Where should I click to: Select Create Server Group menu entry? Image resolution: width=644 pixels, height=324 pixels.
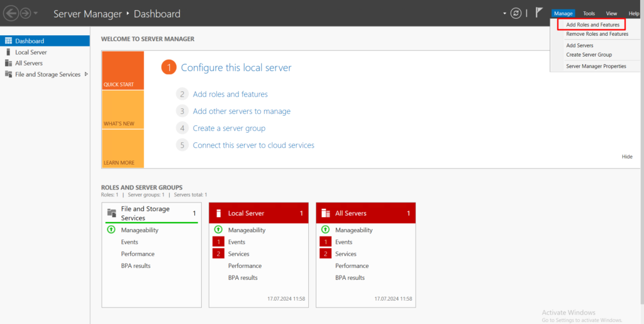coord(589,55)
